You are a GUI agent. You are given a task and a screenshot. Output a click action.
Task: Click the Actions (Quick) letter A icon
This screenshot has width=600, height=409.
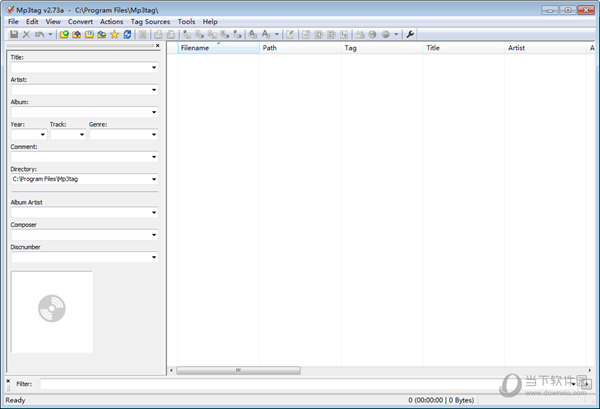pyautogui.click(x=266, y=34)
